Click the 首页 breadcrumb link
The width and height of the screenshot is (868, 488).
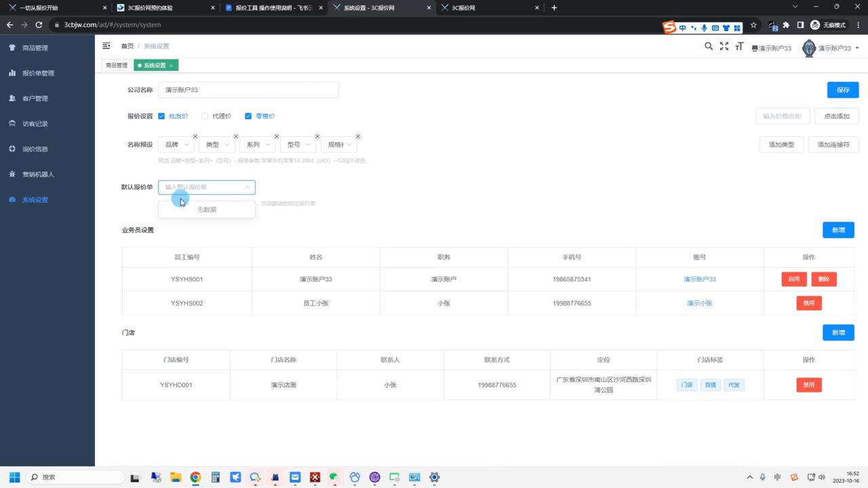click(x=127, y=46)
